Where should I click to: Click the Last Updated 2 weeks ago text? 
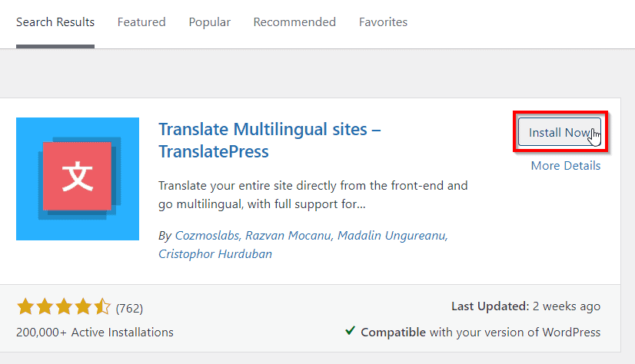coord(526,306)
